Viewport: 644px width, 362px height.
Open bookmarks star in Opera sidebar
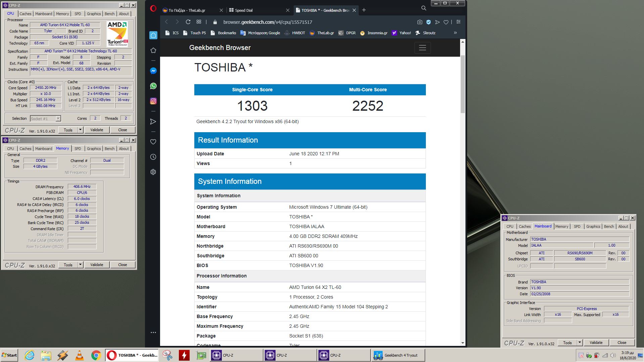point(153,50)
